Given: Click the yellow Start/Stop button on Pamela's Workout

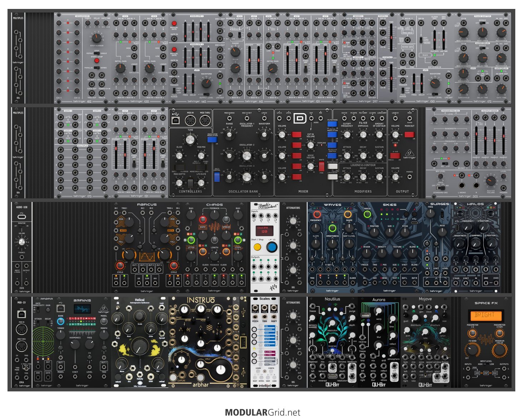Looking at the screenshot, I should [257, 247].
